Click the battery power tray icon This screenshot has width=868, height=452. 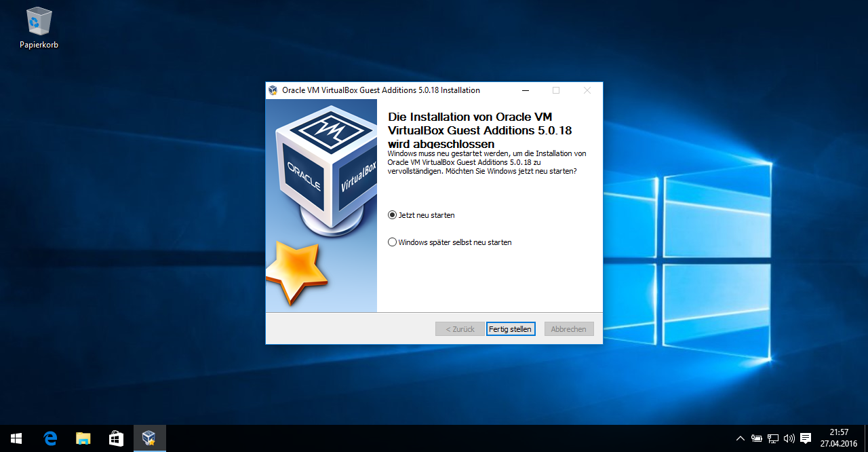756,438
